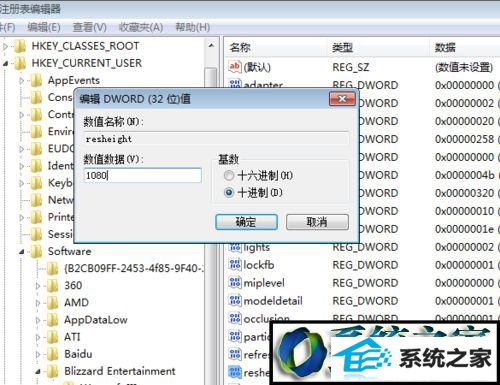Image resolution: width=500 pixels, height=385 pixels.
Task: Click the 取消 button in the dialog
Action: tap(317, 222)
